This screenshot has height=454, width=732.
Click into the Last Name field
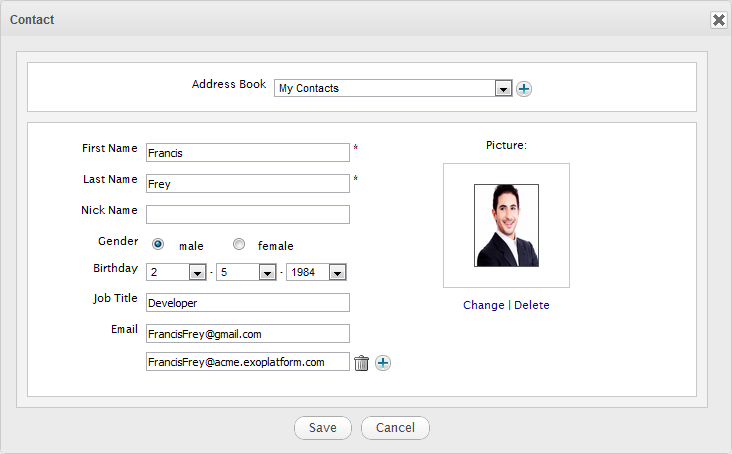(x=247, y=184)
